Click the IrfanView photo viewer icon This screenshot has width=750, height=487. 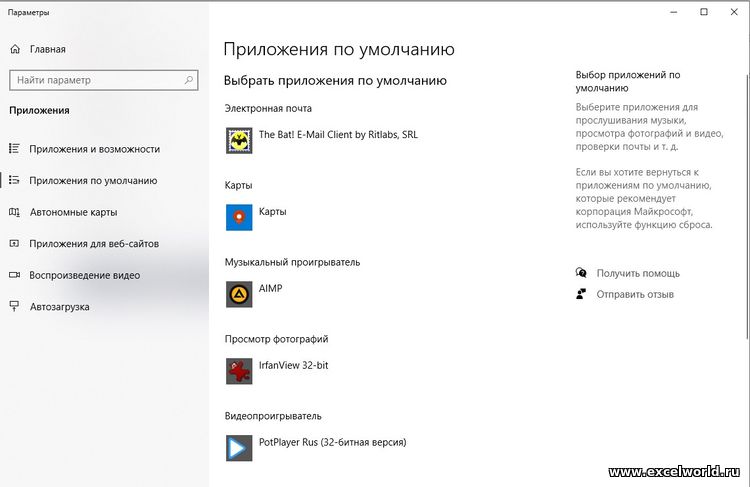239,371
